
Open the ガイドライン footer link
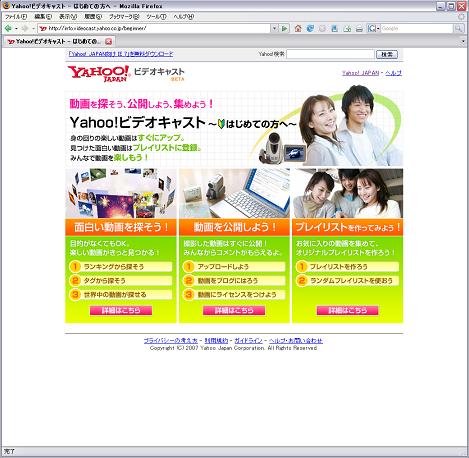pyautogui.click(x=248, y=341)
